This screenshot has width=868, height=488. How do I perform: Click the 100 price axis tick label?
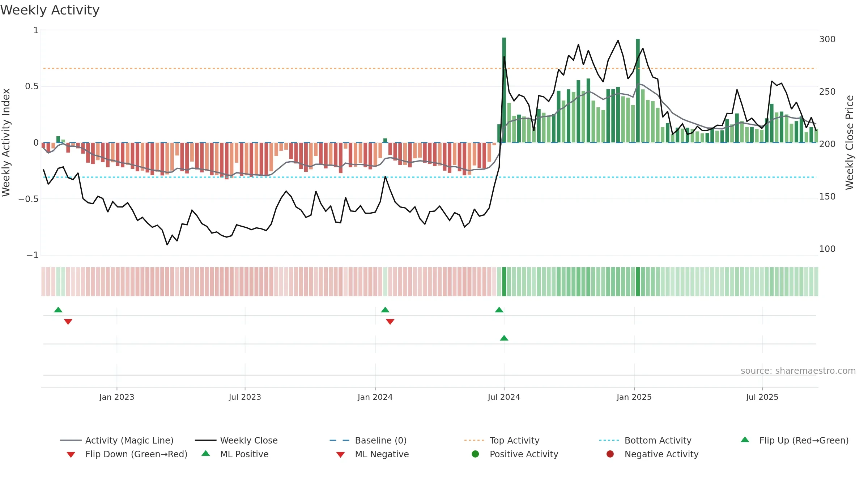(827, 249)
